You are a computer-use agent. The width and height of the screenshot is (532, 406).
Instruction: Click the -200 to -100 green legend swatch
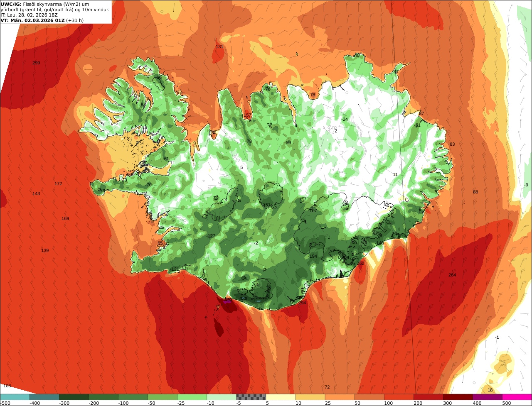(x=103, y=397)
